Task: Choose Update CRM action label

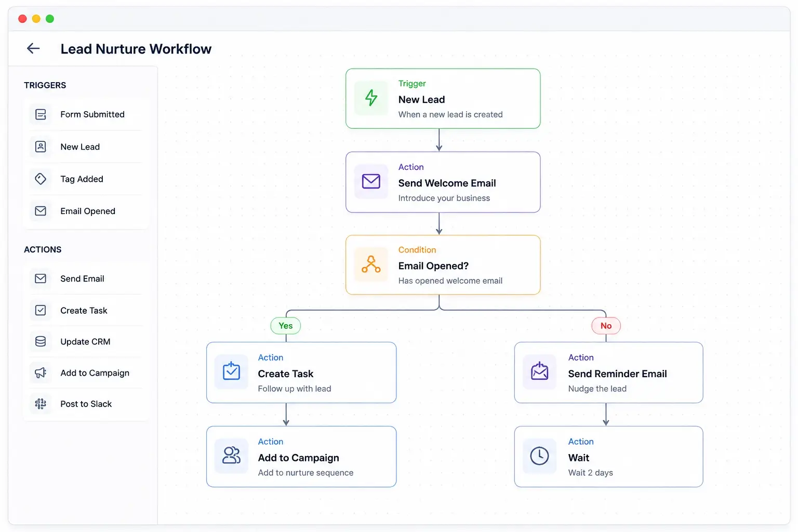Action: (85, 341)
